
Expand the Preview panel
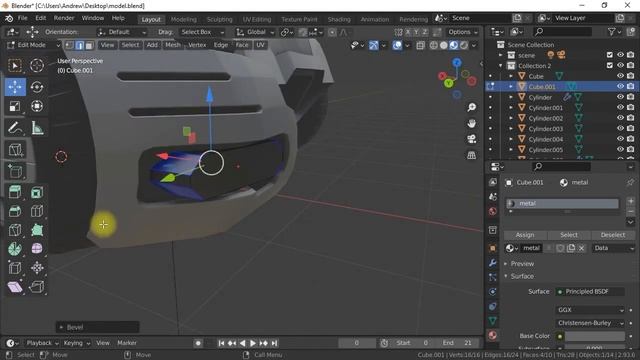click(x=522, y=264)
